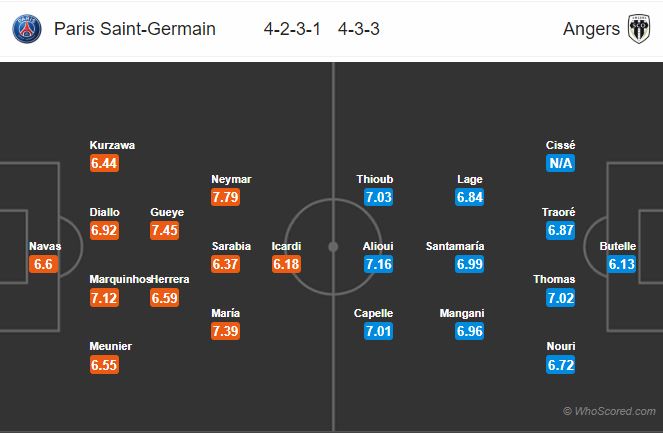Image resolution: width=663 pixels, height=433 pixels.
Task: Open the Paris Saint-Germain team name link
Action: [135, 29]
